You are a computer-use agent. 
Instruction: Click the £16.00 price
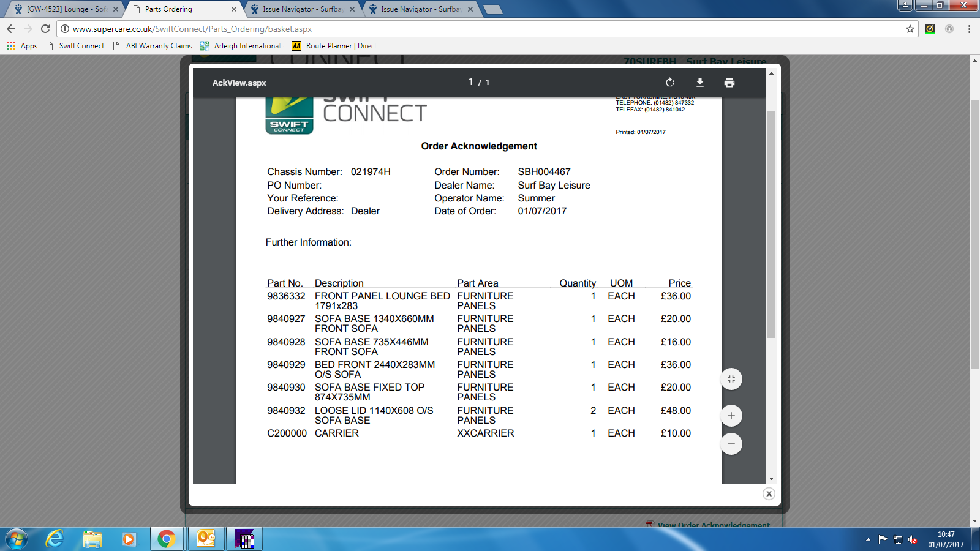point(676,342)
